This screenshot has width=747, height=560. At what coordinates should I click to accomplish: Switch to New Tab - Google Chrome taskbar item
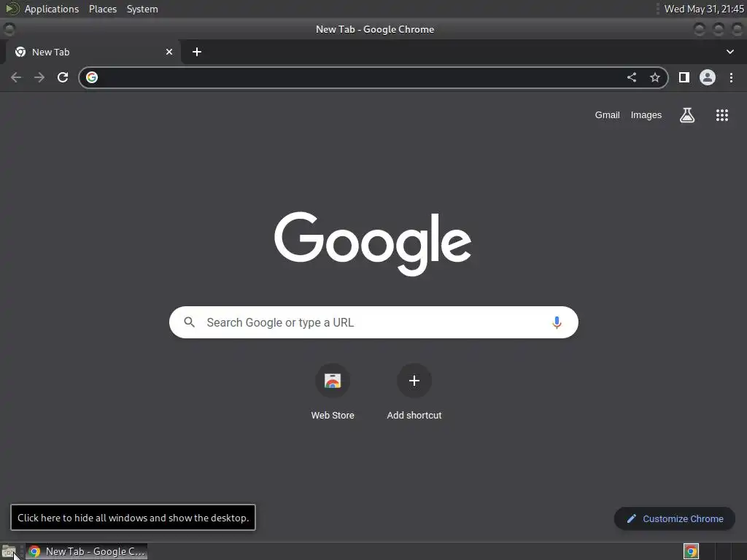pos(86,551)
